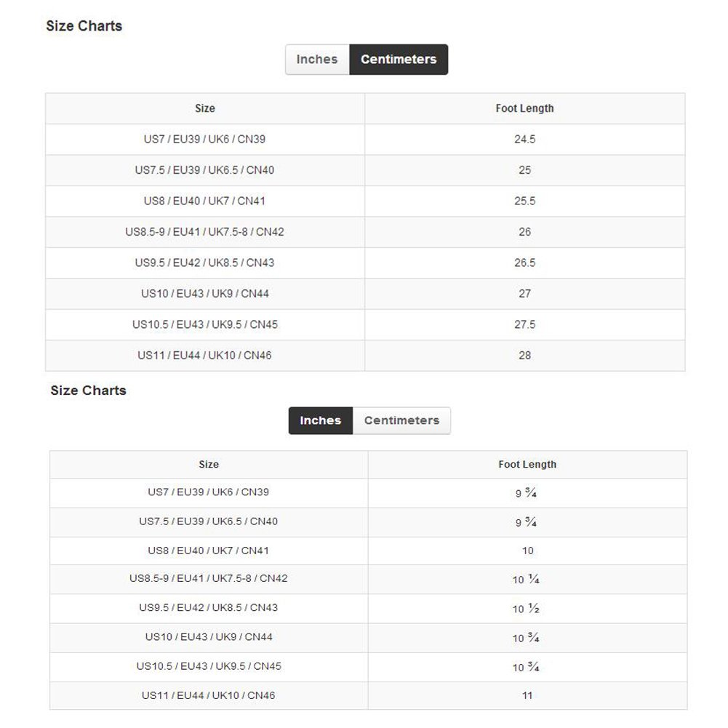Click US8 / EU40 size in the centimeters table
728x728 pixels.
click(x=204, y=201)
